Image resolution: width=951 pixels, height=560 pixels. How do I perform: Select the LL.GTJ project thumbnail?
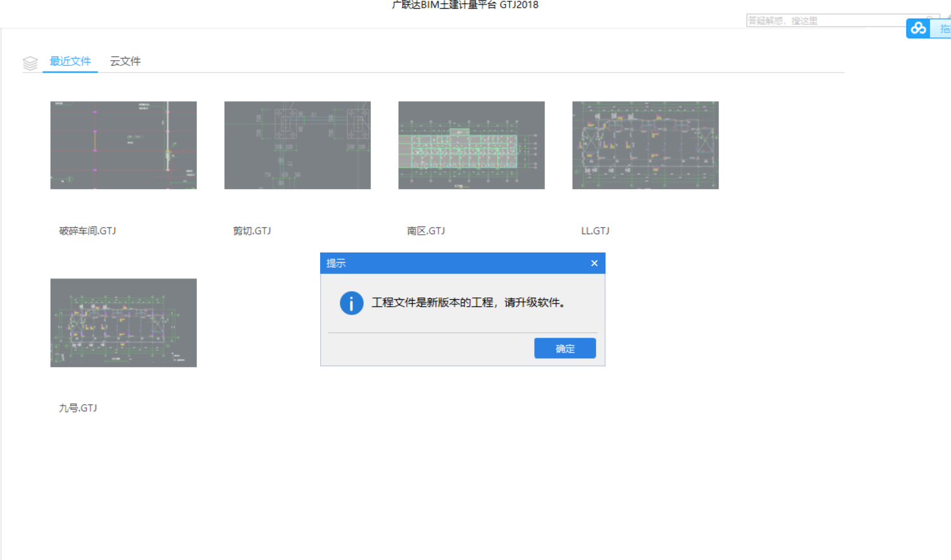645,145
